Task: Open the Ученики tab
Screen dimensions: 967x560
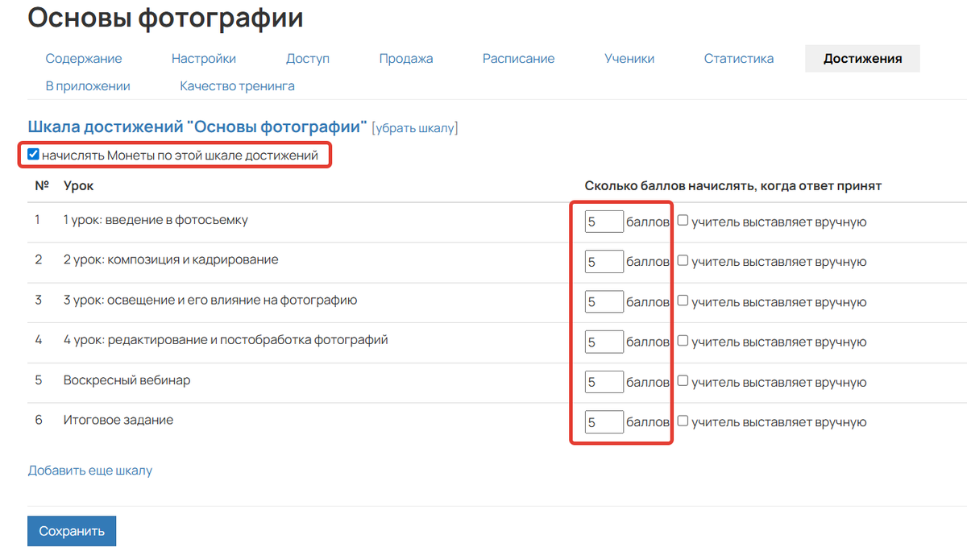Action: coord(629,58)
